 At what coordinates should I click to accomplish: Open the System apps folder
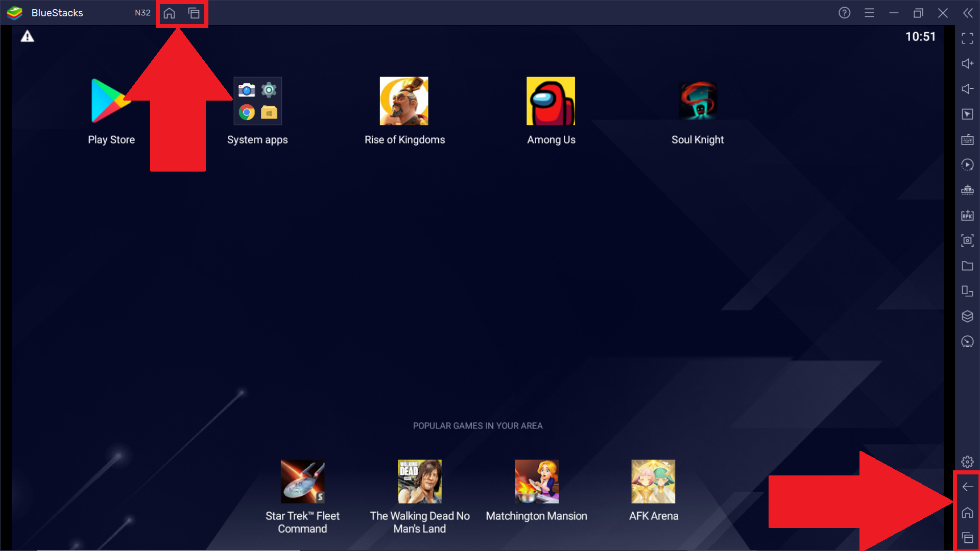(x=257, y=101)
